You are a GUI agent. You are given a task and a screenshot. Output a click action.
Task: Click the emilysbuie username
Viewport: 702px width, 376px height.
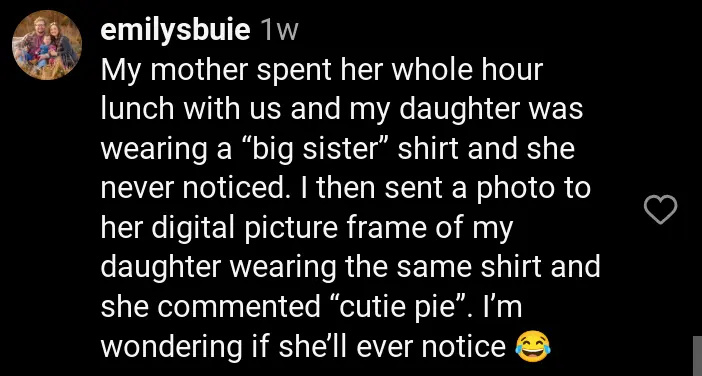point(175,30)
